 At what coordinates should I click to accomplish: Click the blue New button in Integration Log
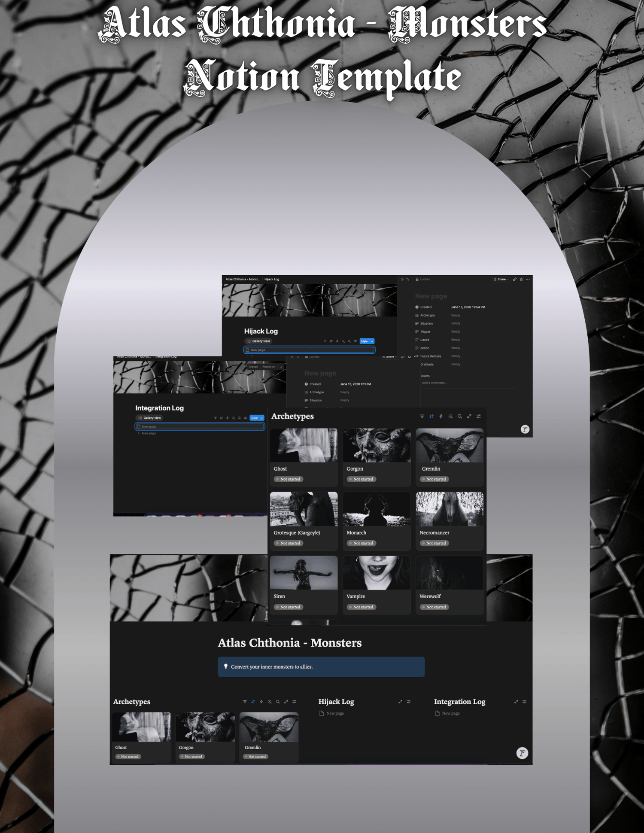(x=255, y=418)
